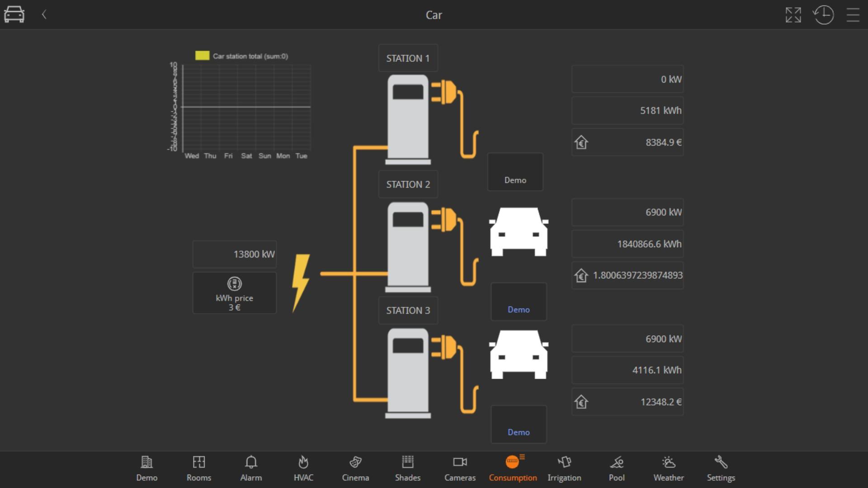Click the Station 1 Demo button

tap(515, 172)
